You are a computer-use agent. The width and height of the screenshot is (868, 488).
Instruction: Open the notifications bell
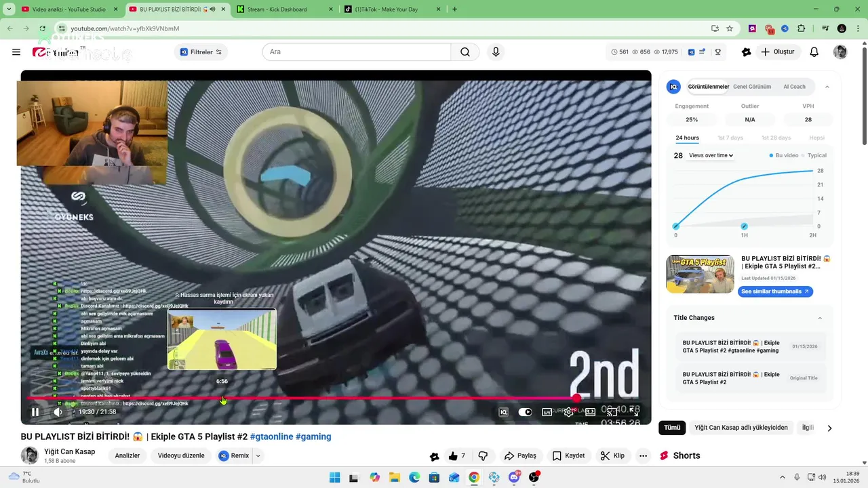(x=814, y=52)
